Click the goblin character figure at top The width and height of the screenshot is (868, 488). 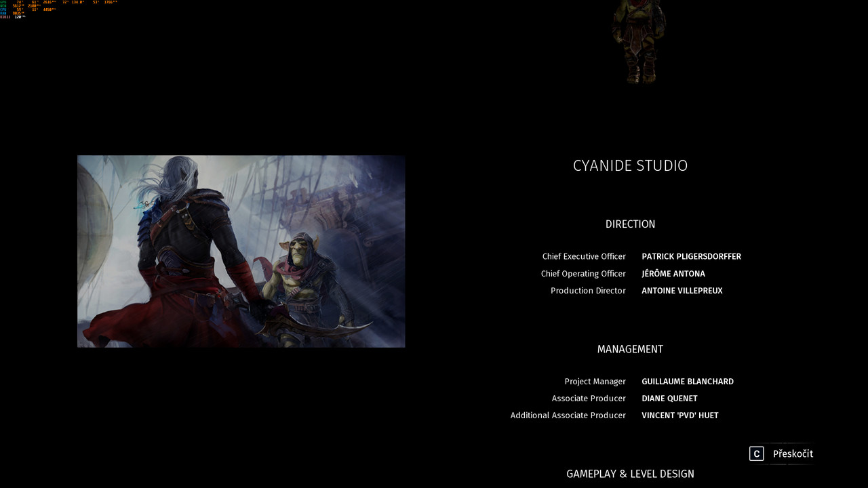click(x=639, y=41)
